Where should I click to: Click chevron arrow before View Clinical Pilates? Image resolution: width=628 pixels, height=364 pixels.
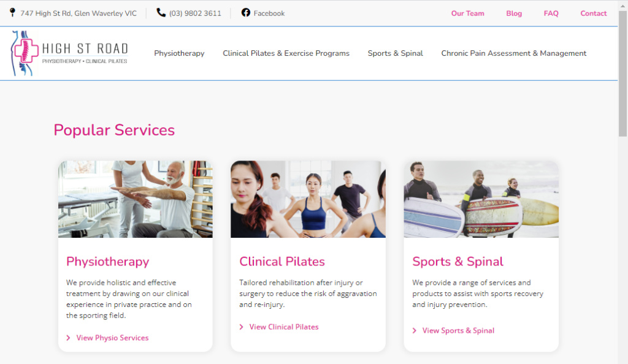click(241, 327)
